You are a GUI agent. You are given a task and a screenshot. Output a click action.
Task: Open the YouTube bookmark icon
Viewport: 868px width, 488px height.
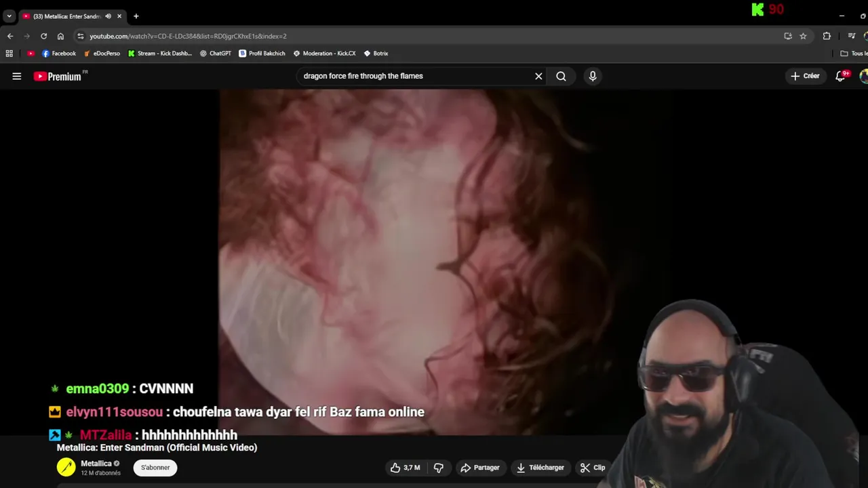point(31,54)
